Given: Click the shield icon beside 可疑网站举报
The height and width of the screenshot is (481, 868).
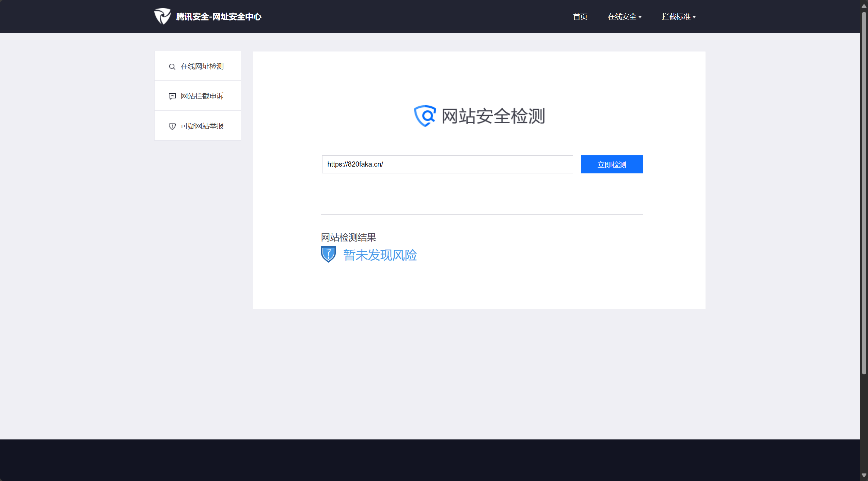Looking at the screenshot, I should [172, 126].
